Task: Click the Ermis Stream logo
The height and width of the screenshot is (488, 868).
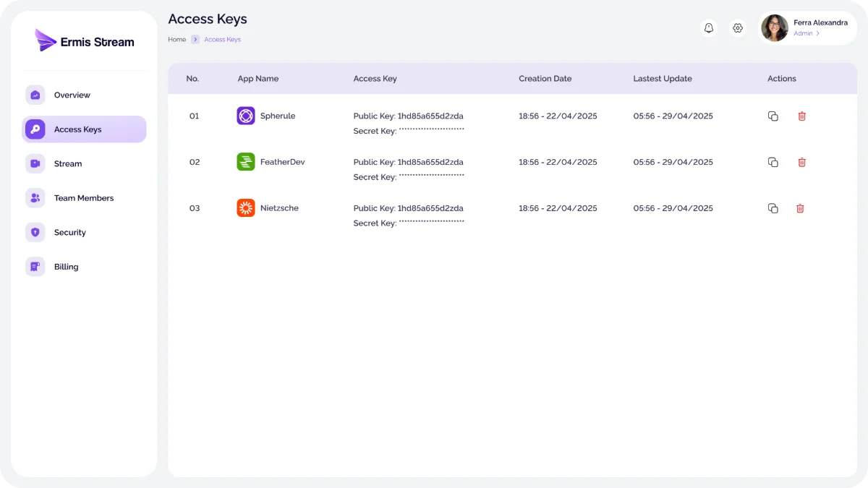Action: pos(85,41)
